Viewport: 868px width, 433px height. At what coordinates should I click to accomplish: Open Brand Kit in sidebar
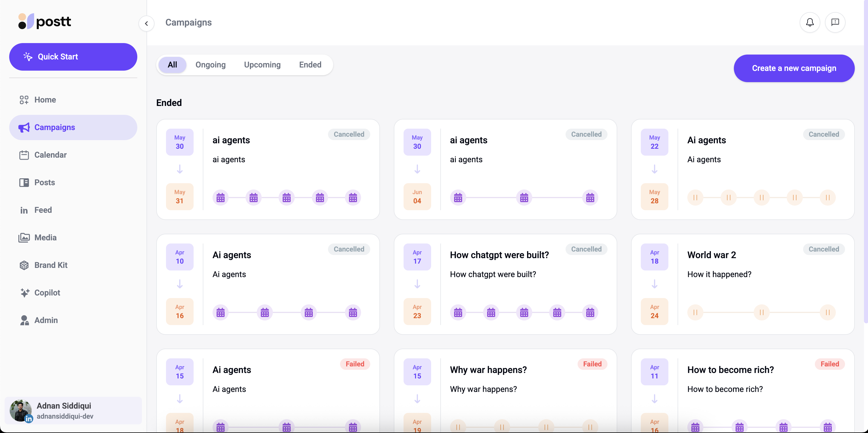[x=51, y=265]
